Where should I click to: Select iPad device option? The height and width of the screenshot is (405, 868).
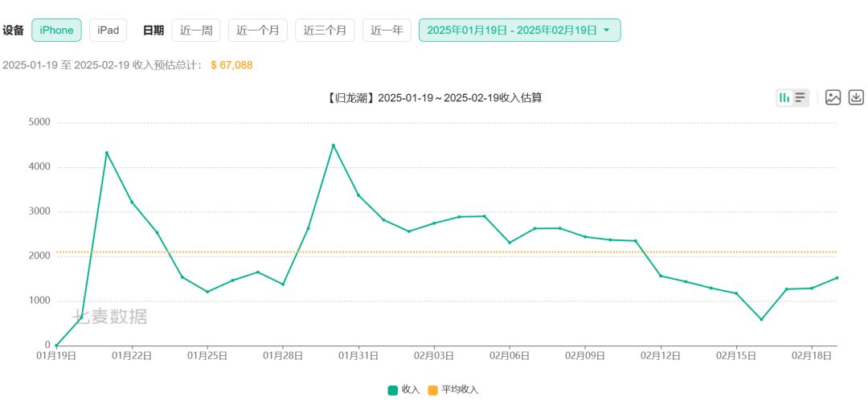coord(108,31)
